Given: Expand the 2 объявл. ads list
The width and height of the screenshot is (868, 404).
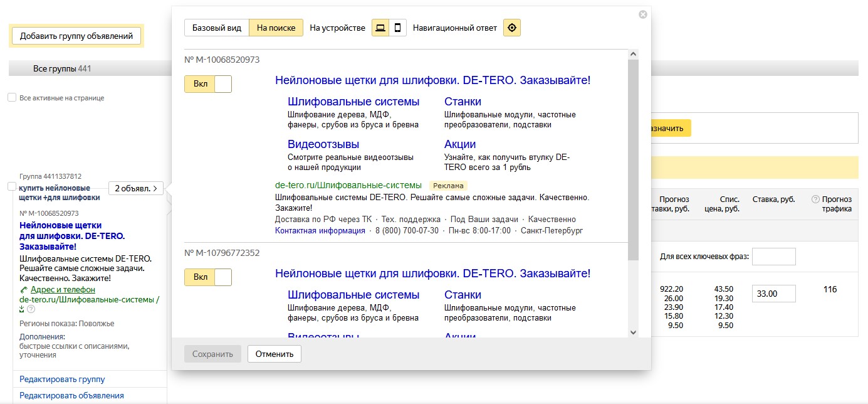Looking at the screenshot, I should tap(136, 188).
